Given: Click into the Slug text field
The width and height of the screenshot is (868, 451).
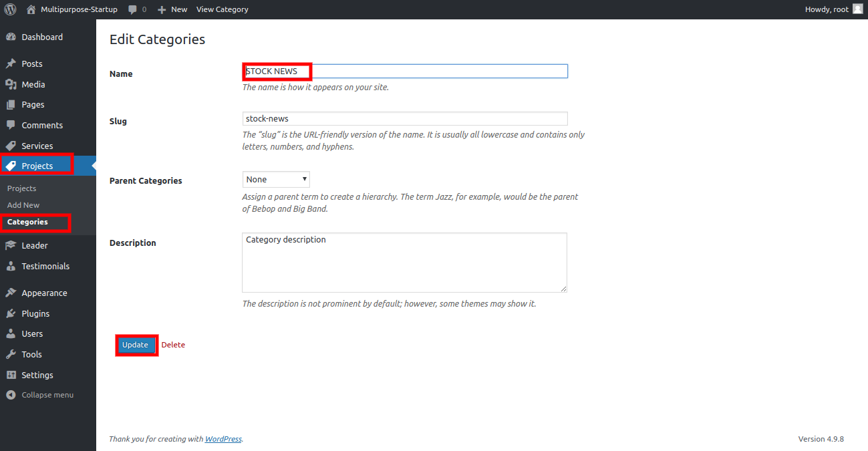Looking at the screenshot, I should pos(404,119).
